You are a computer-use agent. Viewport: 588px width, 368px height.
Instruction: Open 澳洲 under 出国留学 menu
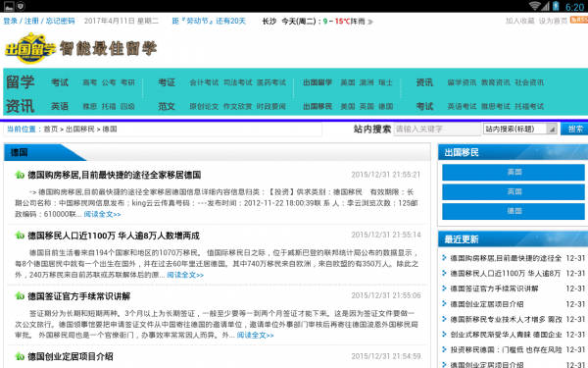pyautogui.click(x=367, y=82)
